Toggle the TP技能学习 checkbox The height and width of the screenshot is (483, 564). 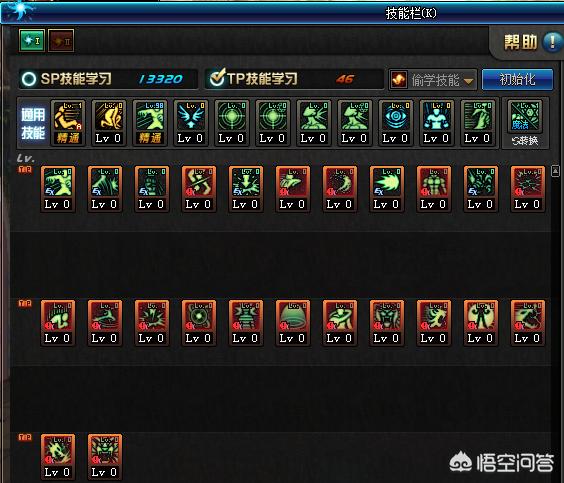pyautogui.click(x=217, y=78)
